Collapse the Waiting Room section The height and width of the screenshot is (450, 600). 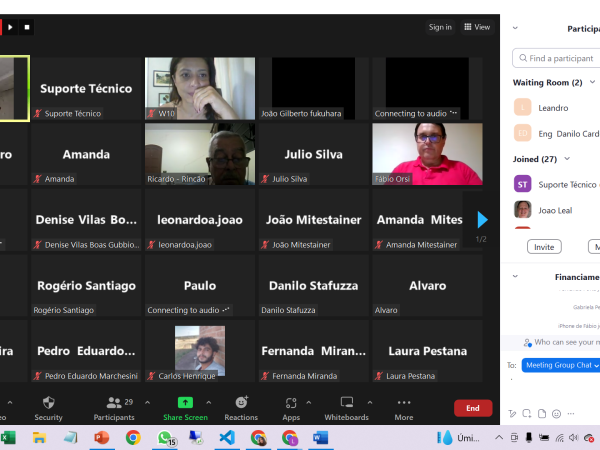pos(592,82)
